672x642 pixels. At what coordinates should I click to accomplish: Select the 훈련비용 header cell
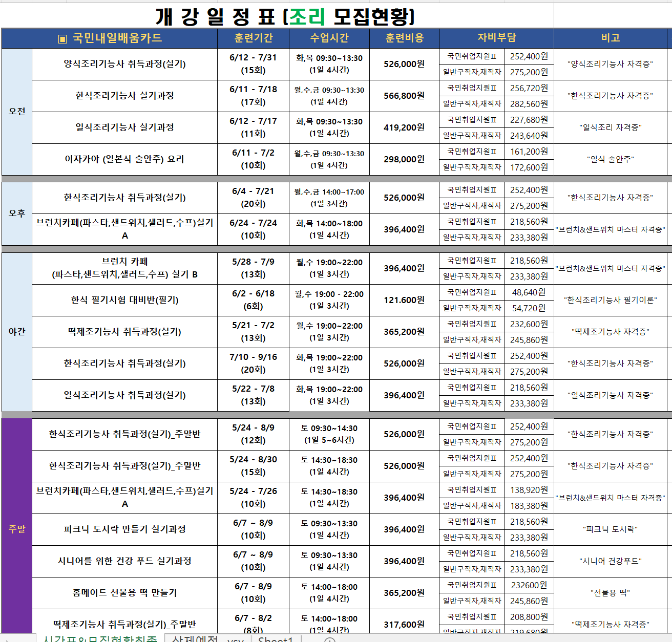[404, 38]
